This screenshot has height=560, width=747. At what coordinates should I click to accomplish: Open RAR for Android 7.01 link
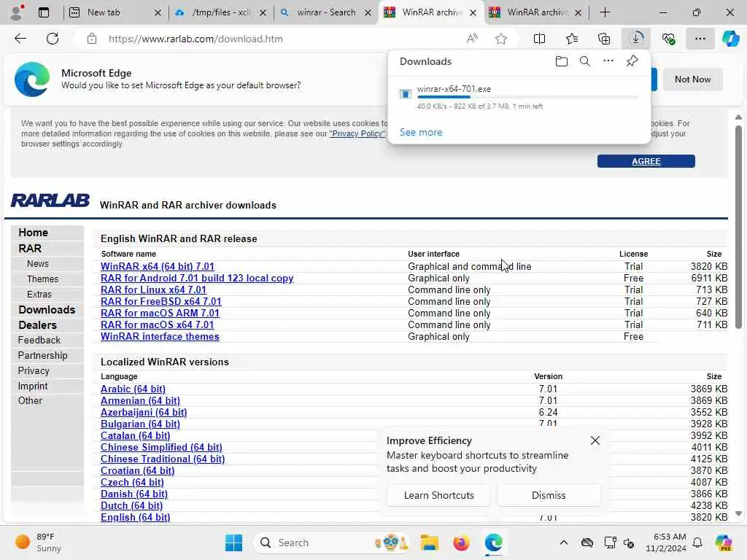coord(197,278)
